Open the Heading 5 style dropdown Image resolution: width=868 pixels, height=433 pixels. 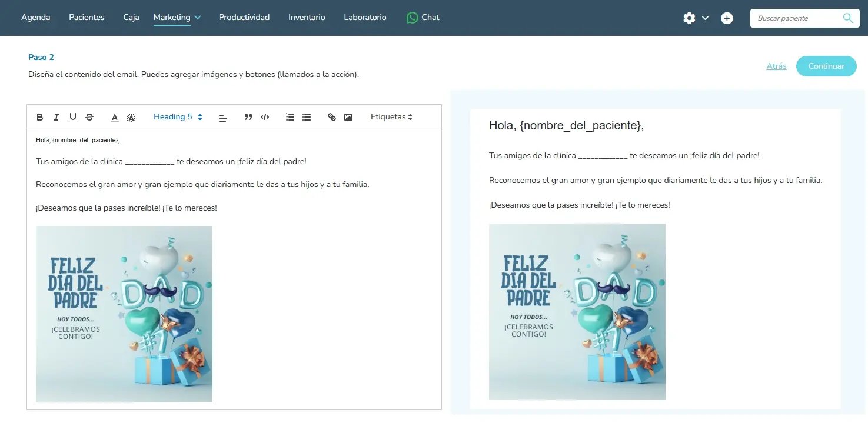178,117
